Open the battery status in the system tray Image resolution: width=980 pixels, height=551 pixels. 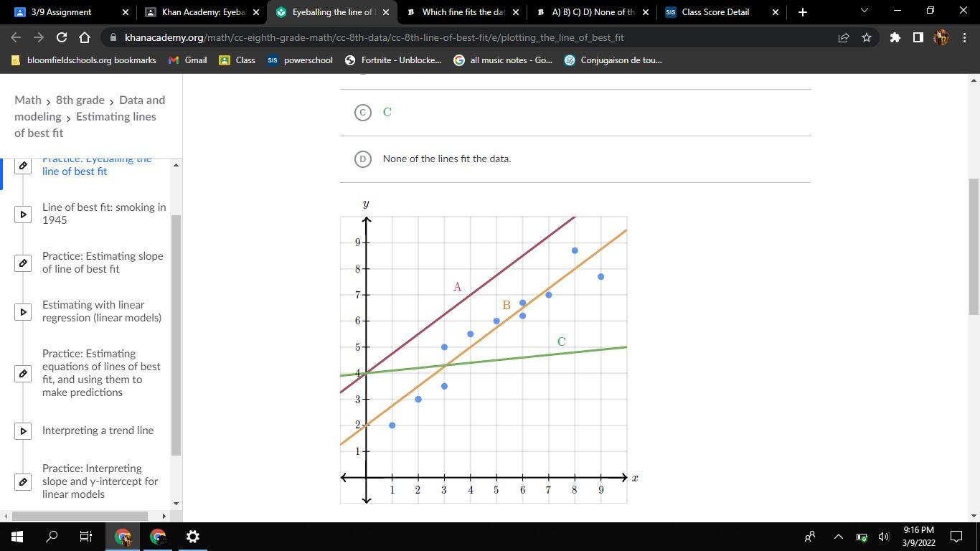[x=862, y=537]
